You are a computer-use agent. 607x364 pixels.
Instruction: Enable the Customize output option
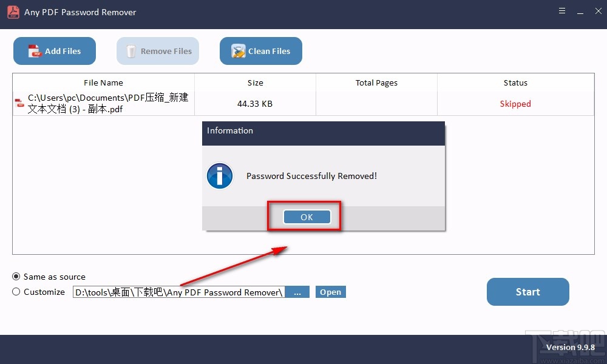pos(16,292)
